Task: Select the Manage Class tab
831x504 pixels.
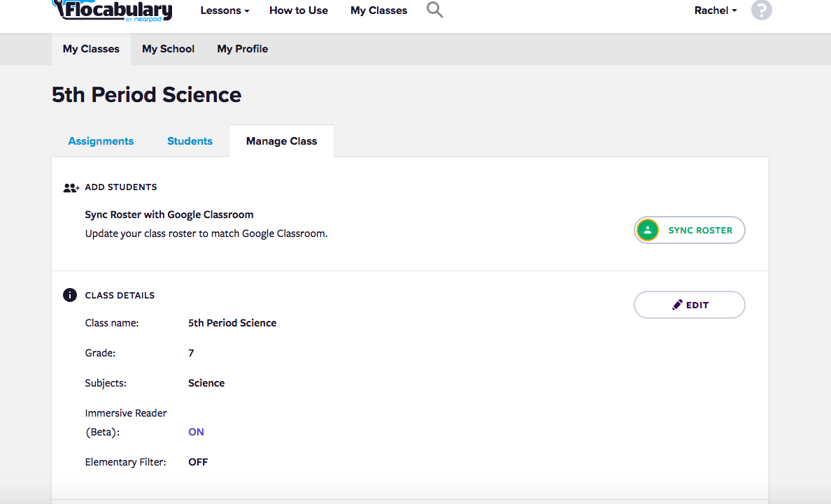Action: (x=281, y=141)
